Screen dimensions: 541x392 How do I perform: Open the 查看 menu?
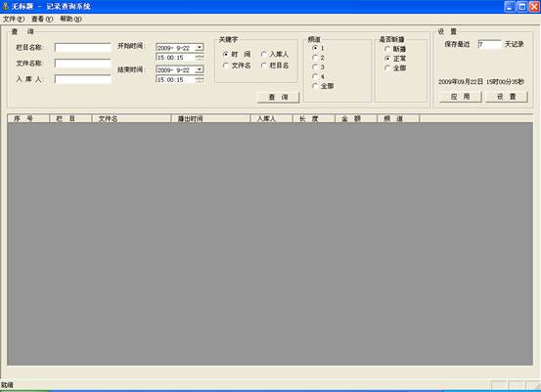tap(42, 19)
